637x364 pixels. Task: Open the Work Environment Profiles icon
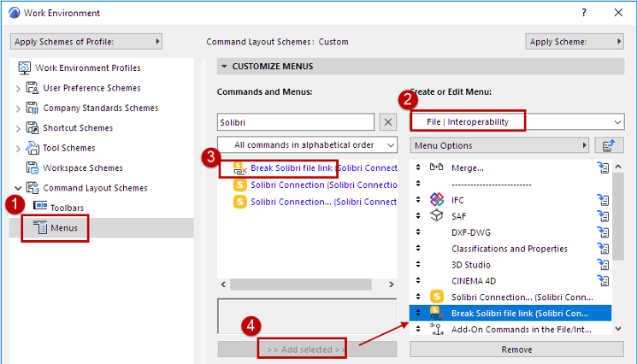[x=25, y=68]
